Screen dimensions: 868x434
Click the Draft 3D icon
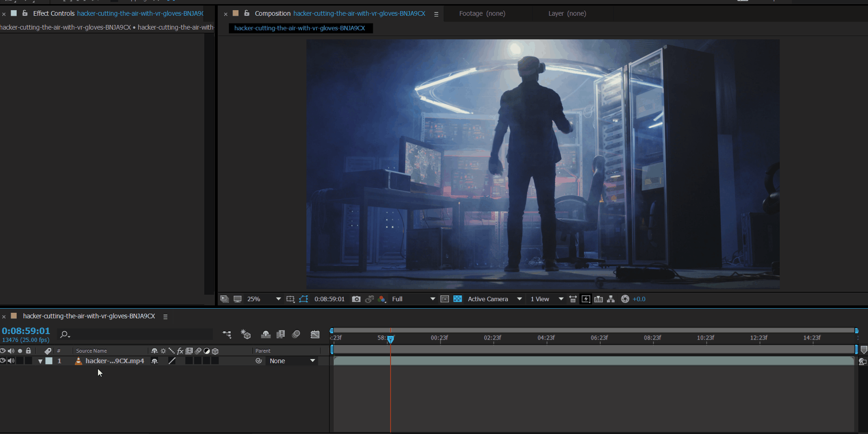pyautogui.click(x=246, y=335)
